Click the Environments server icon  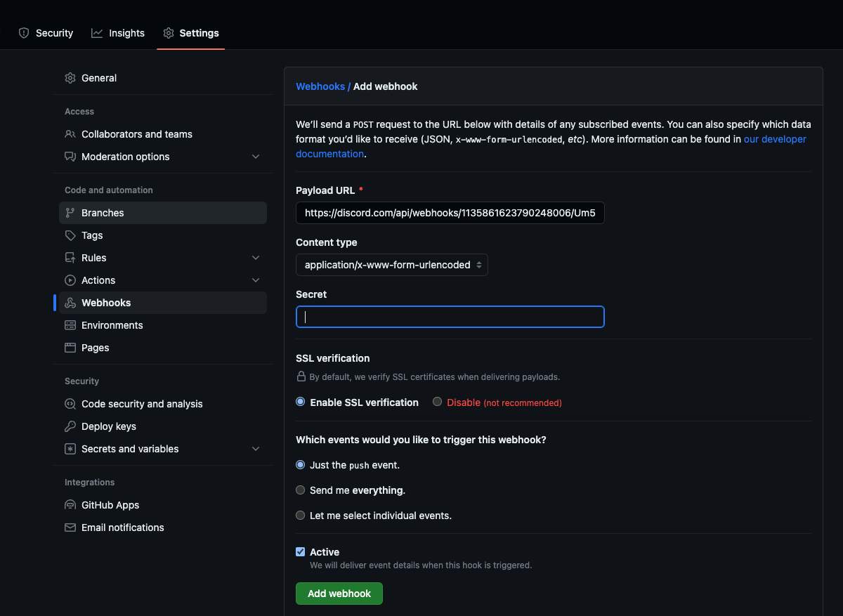tap(70, 325)
